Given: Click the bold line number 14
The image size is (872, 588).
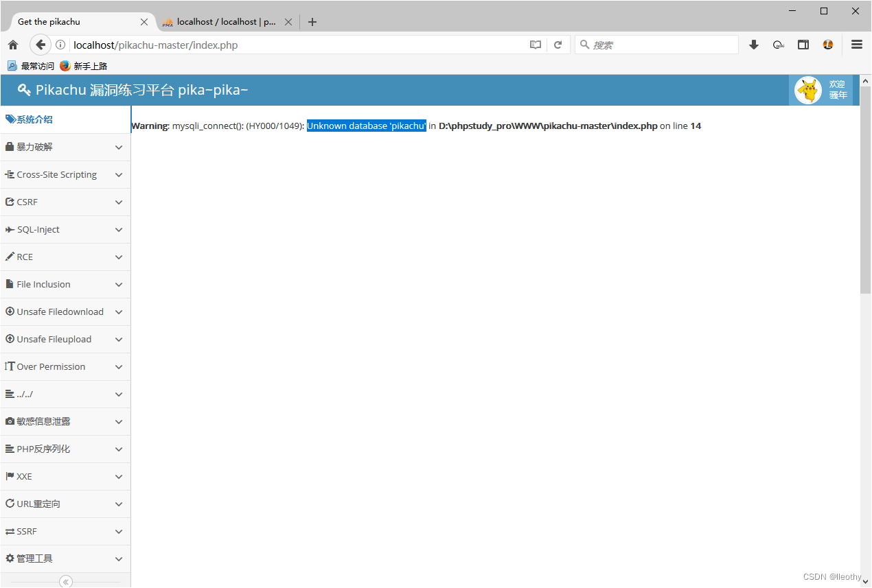Looking at the screenshot, I should point(696,126).
